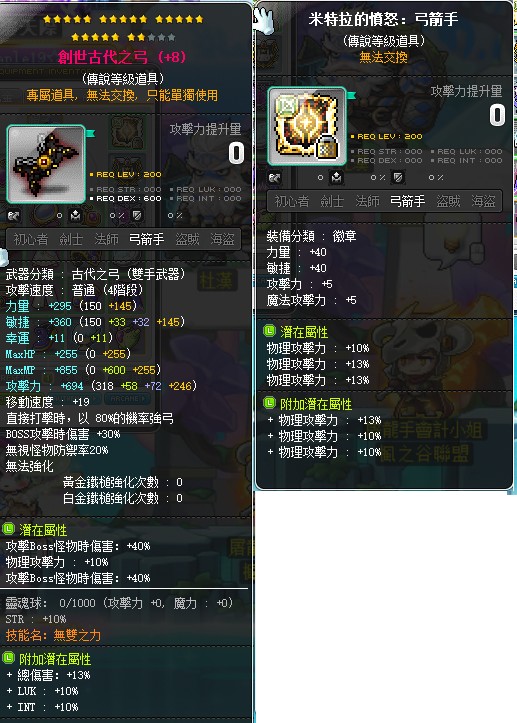Click the white glove cursor icon

tap(264, 21)
